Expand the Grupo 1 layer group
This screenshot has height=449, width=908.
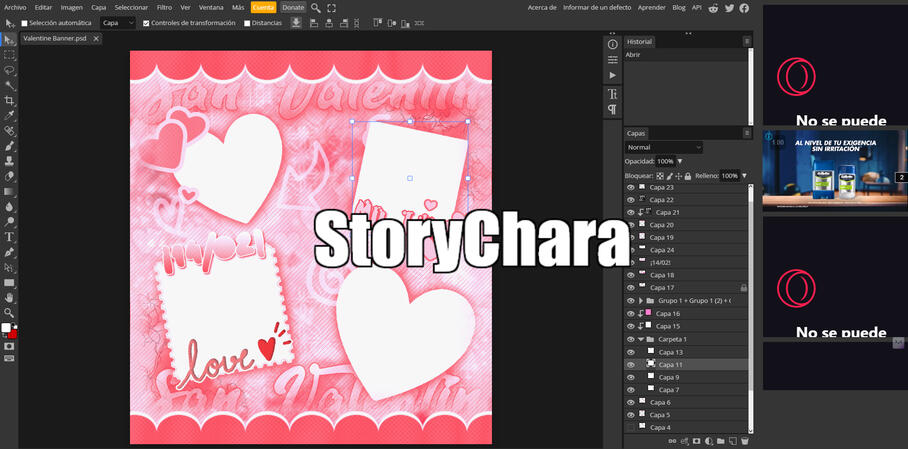coord(641,301)
